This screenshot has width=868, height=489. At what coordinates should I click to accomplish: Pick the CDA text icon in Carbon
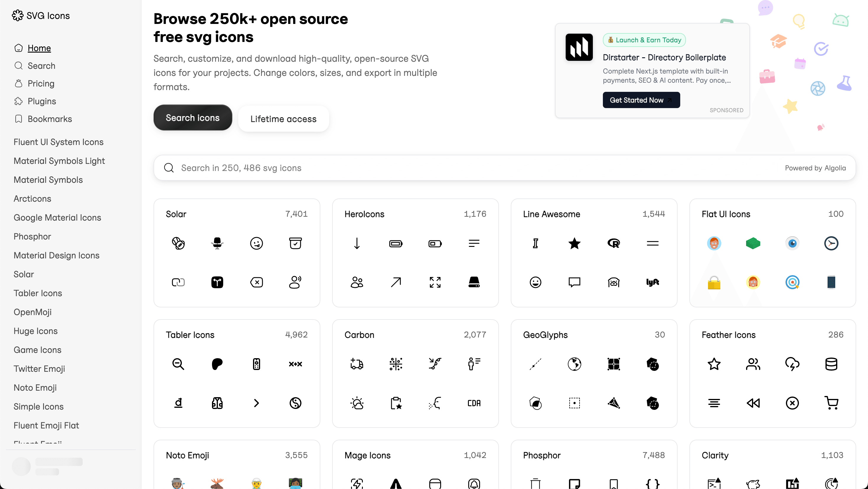pos(474,403)
